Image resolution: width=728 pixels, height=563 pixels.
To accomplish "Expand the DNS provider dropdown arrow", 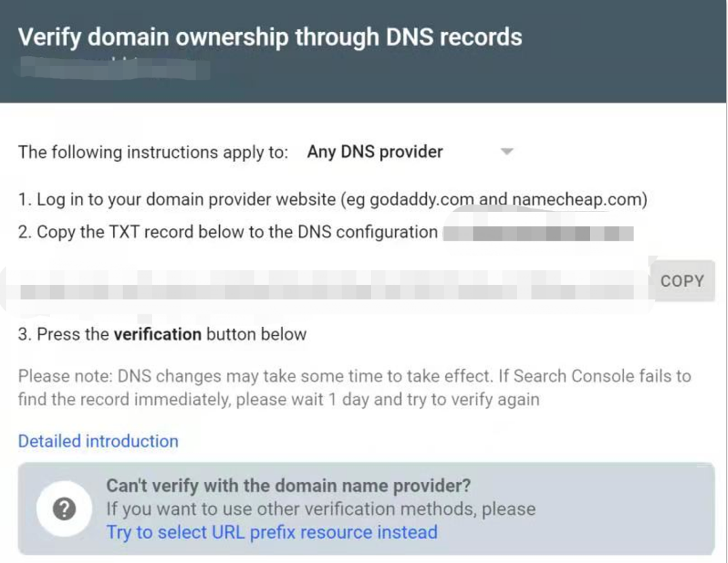I will click(507, 152).
